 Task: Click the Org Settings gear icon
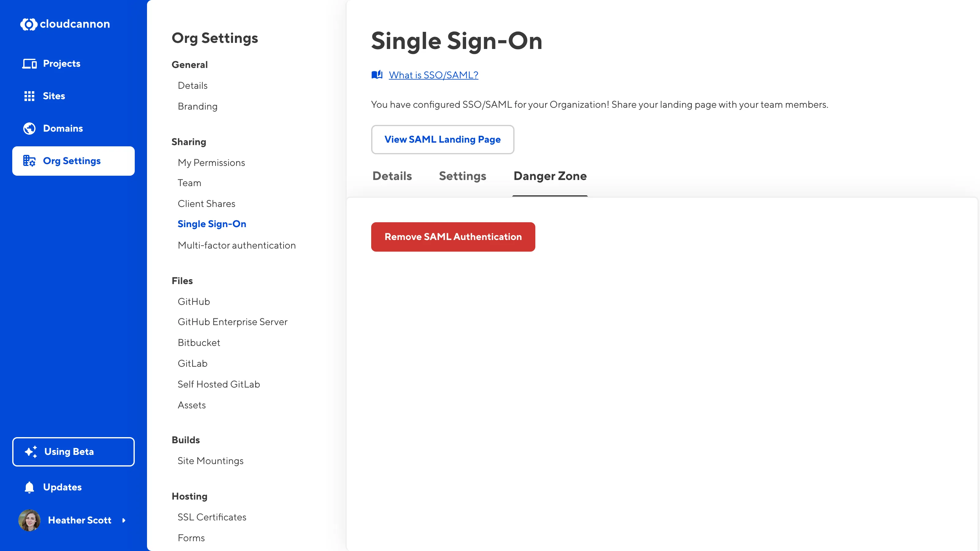(x=29, y=161)
